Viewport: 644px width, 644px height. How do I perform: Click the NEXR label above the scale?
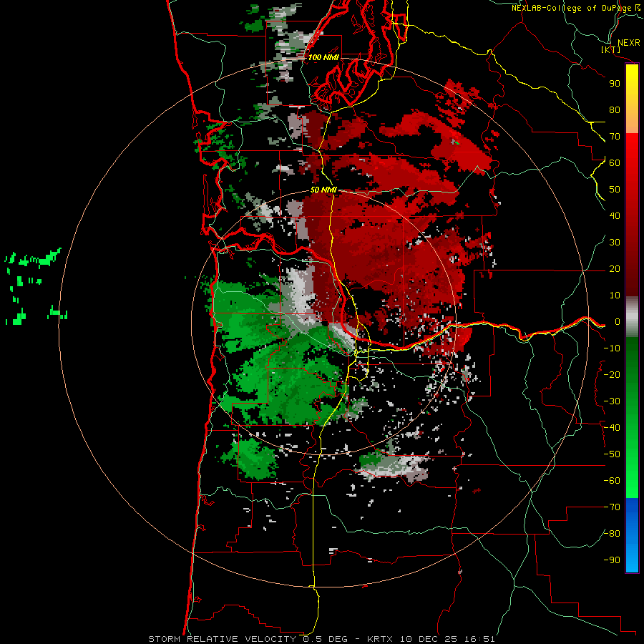(628, 43)
